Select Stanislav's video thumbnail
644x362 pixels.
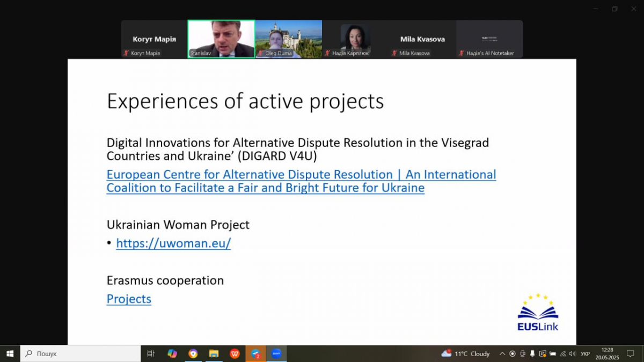click(221, 39)
